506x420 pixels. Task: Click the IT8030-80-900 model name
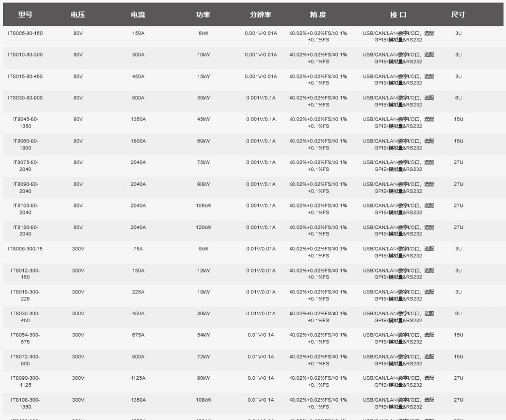click(x=25, y=98)
